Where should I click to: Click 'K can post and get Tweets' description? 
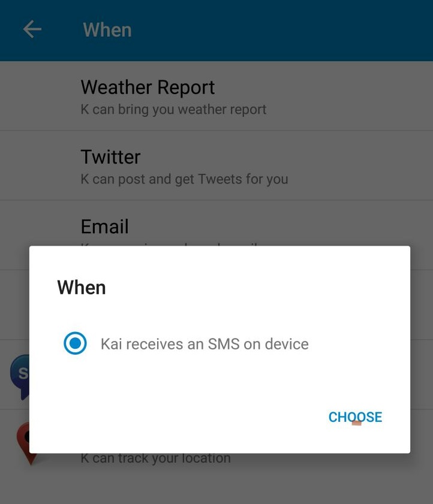coord(184,179)
